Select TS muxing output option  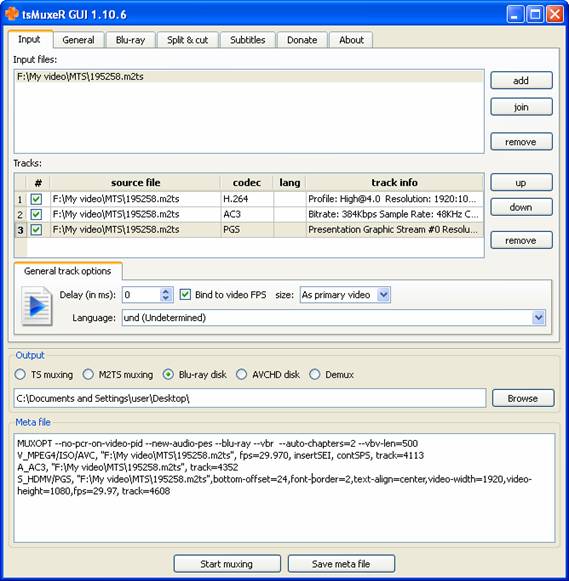point(20,375)
